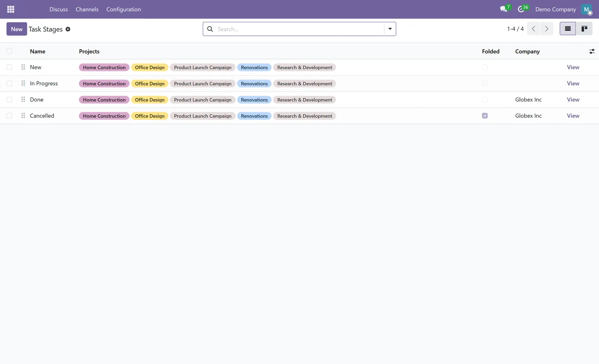Image resolution: width=599 pixels, height=364 pixels.
Task: Select the Cancelled row checkbox
Action: (x=9, y=116)
